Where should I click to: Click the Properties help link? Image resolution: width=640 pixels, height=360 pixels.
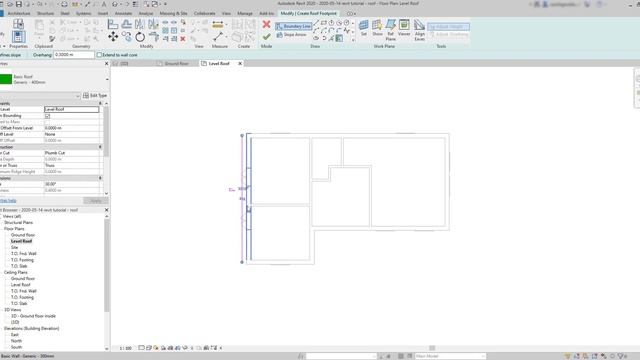[8, 200]
